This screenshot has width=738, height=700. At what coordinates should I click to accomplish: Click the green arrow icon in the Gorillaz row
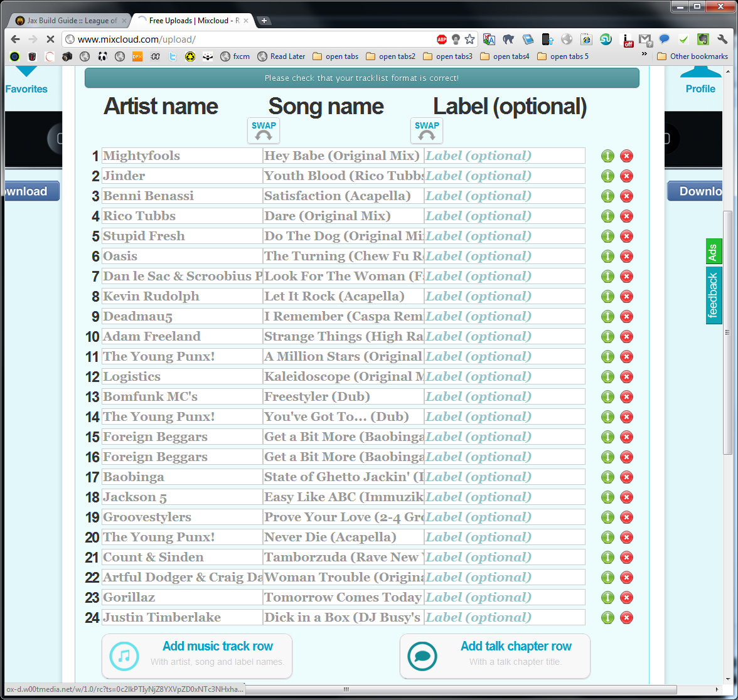click(607, 597)
